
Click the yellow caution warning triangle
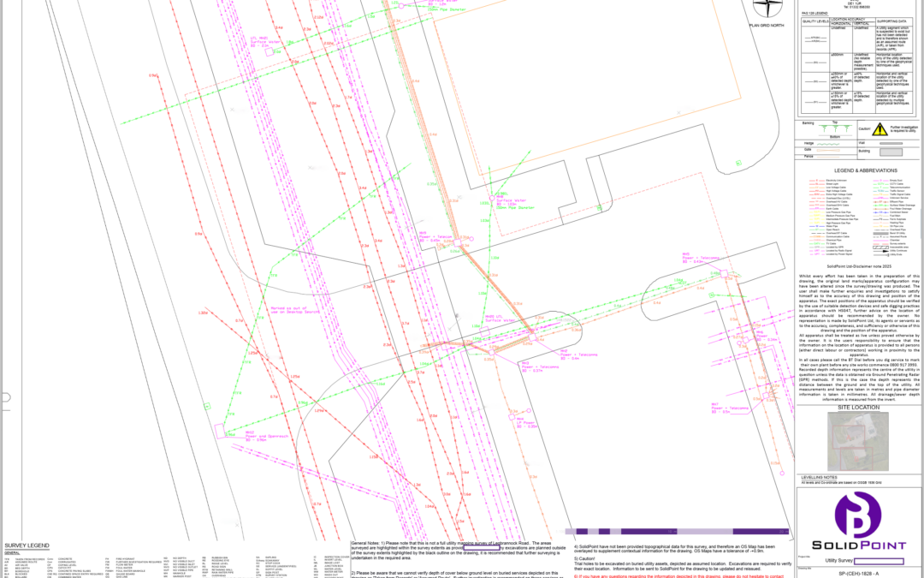pyautogui.click(x=880, y=129)
